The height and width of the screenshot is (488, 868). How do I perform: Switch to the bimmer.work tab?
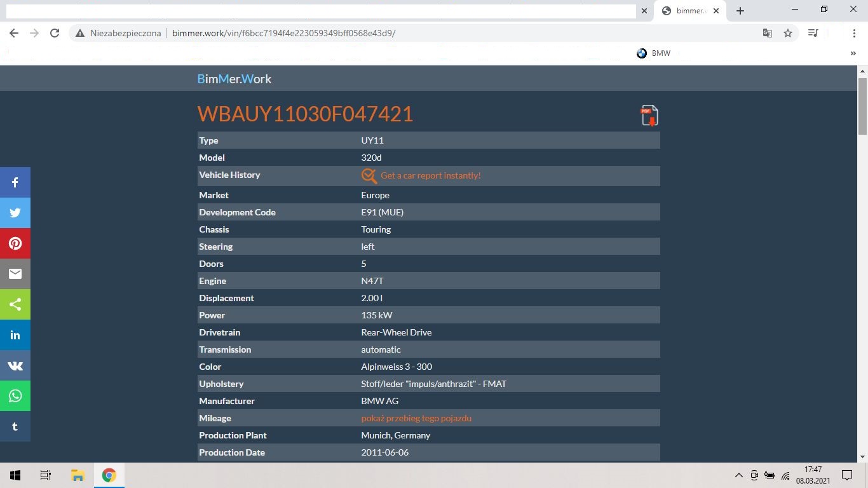689,11
